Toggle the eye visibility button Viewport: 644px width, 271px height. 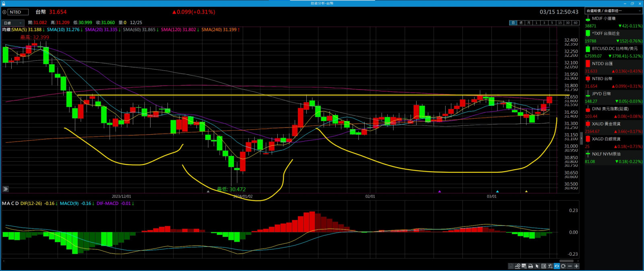point(557,266)
